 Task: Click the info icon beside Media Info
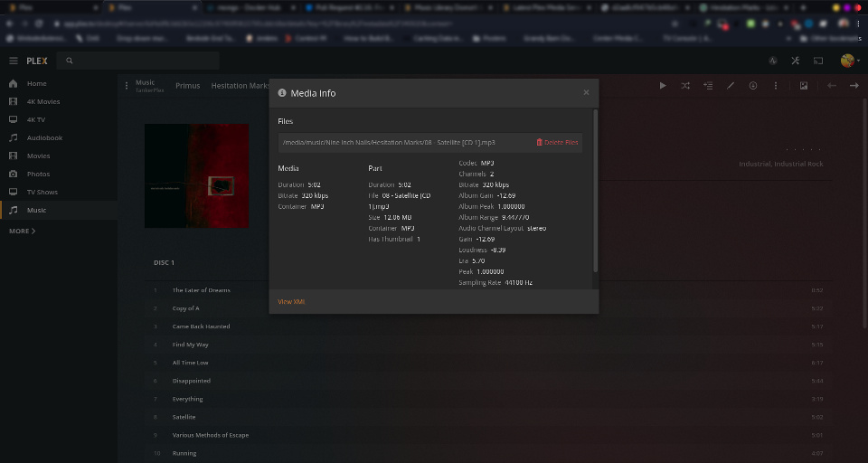point(282,93)
